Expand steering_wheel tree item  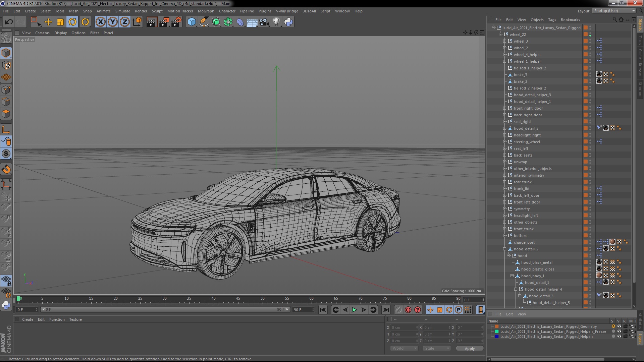click(x=504, y=142)
